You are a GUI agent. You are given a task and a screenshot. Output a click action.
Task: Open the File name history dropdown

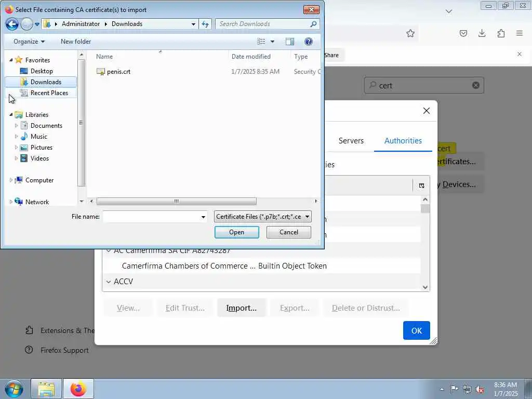click(203, 217)
